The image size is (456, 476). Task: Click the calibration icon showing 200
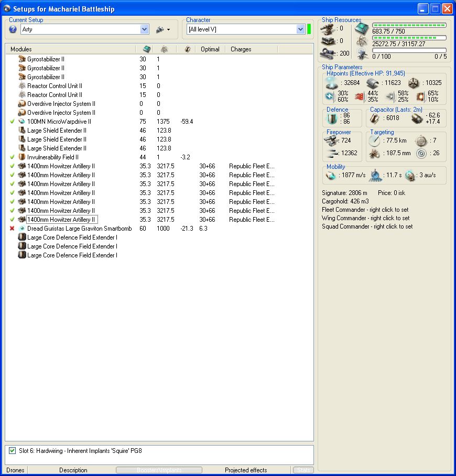click(x=328, y=53)
